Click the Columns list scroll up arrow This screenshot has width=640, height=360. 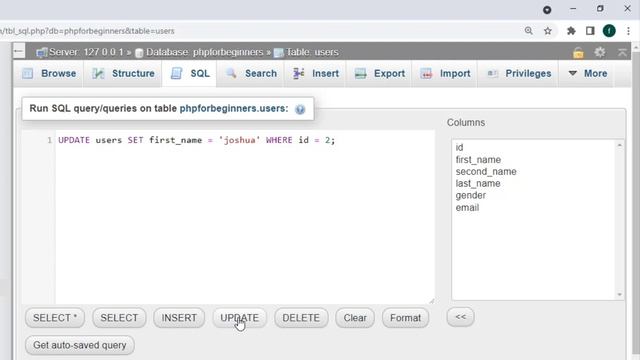(620, 145)
